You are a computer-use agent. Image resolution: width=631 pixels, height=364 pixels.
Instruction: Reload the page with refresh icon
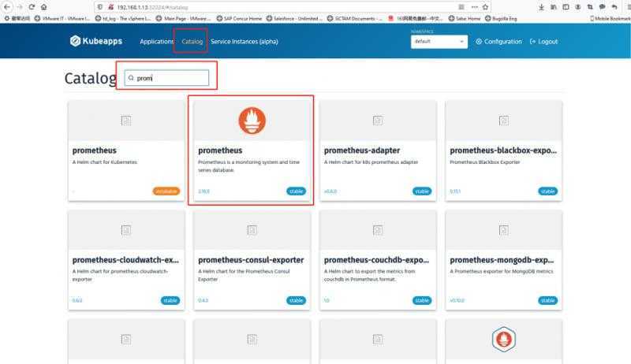(32, 7)
